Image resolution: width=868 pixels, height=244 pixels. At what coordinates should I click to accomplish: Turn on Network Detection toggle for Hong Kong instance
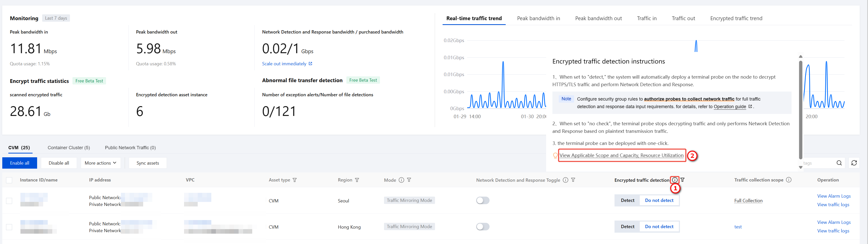tap(482, 227)
